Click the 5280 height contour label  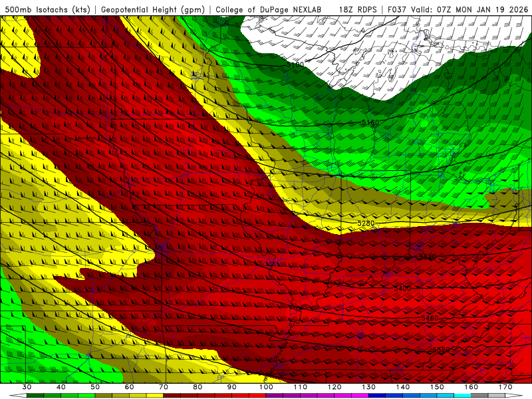tap(366, 223)
